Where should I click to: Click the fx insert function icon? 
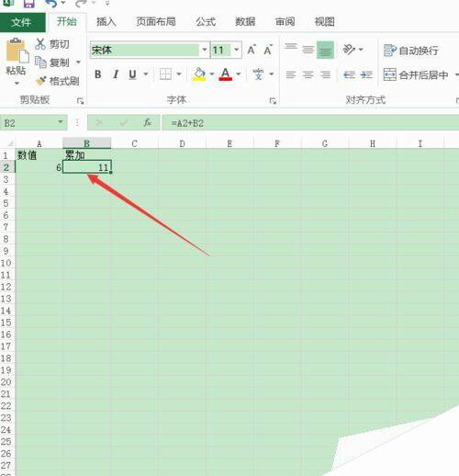coord(148,123)
